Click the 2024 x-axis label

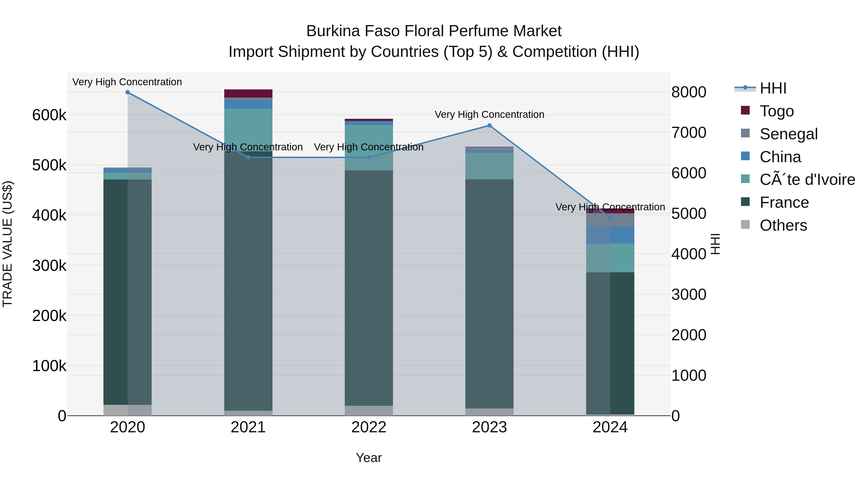point(610,427)
